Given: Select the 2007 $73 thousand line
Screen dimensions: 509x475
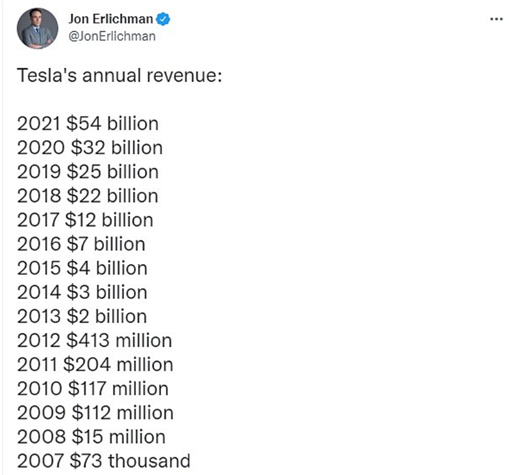Looking at the screenshot, I should (x=104, y=461).
